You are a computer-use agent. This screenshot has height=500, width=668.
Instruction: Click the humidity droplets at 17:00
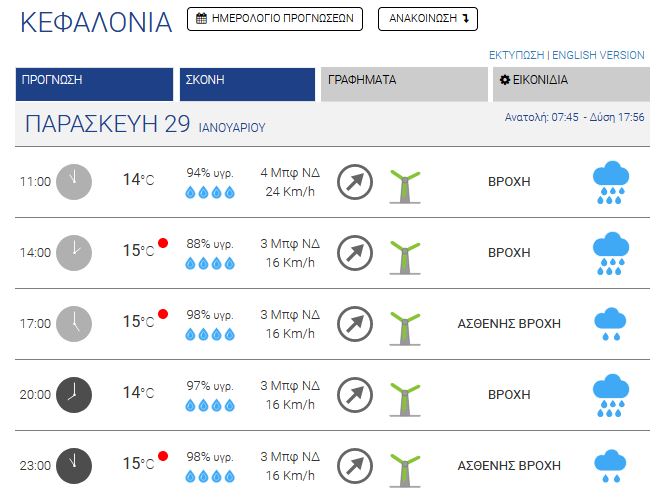click(x=210, y=334)
